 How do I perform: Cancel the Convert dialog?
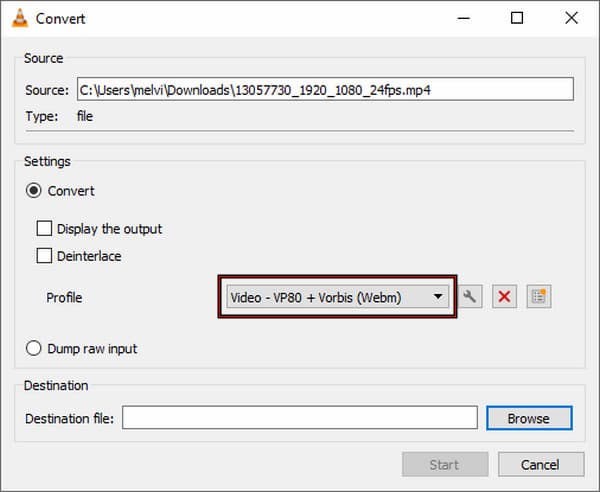pos(541,464)
